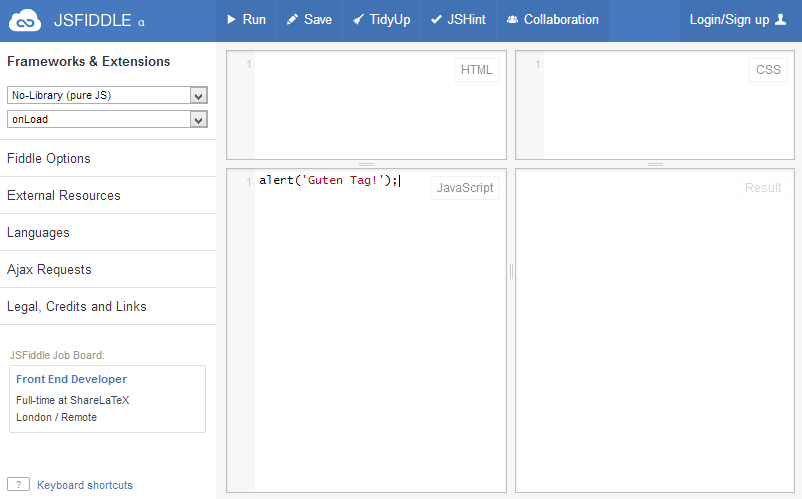Click the TidyUp broom icon
802x499 pixels.
coord(359,19)
